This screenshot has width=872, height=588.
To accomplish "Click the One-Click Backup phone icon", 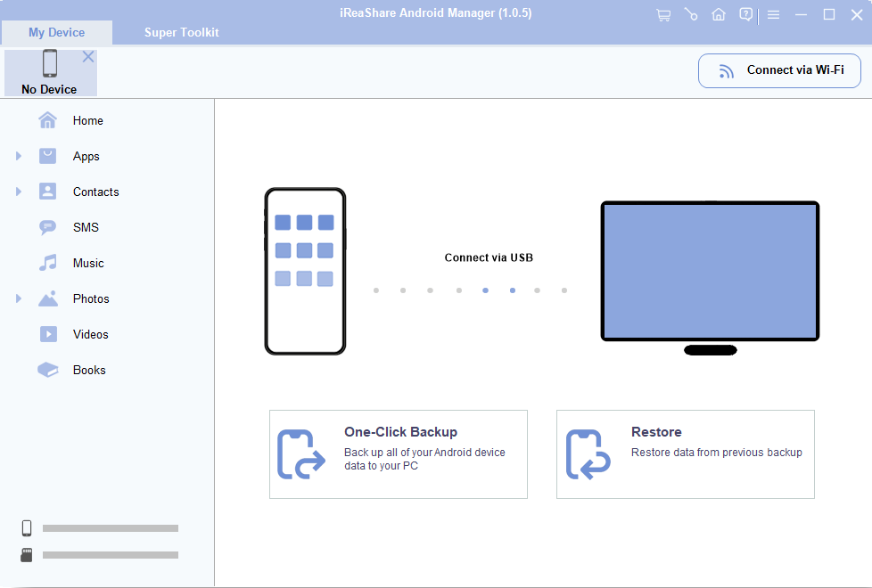I will tap(300, 454).
